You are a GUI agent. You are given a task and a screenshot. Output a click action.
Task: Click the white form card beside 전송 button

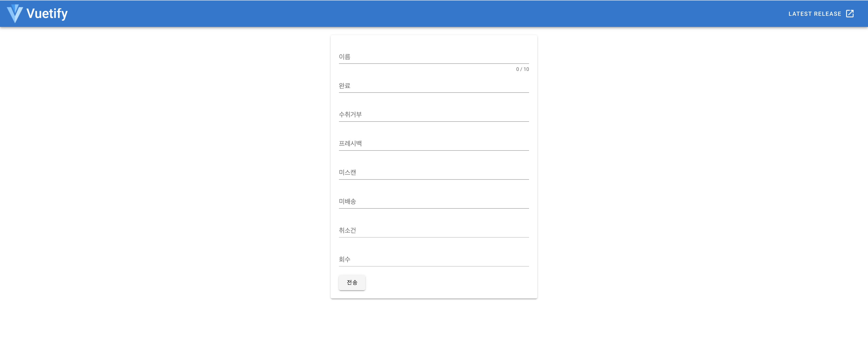click(x=448, y=283)
